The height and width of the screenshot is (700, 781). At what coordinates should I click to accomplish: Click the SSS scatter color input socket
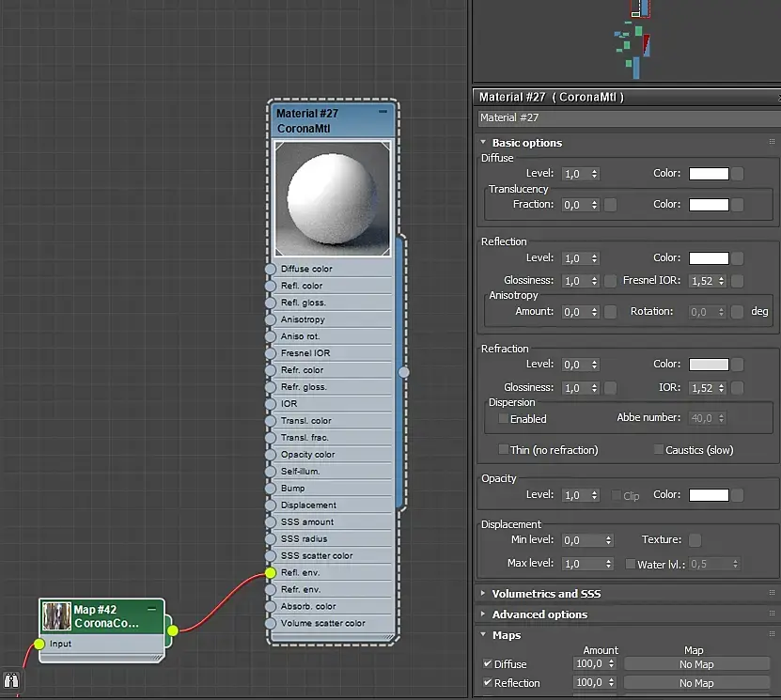(270, 556)
